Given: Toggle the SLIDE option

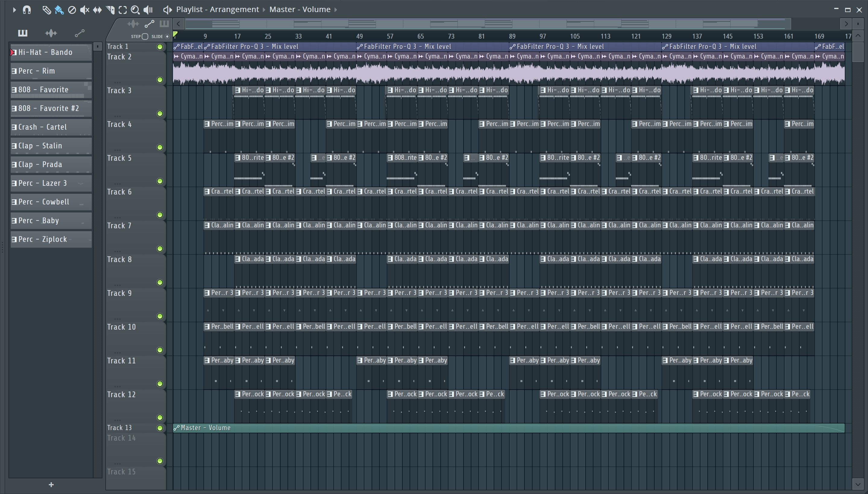Looking at the screenshot, I should pos(167,36).
